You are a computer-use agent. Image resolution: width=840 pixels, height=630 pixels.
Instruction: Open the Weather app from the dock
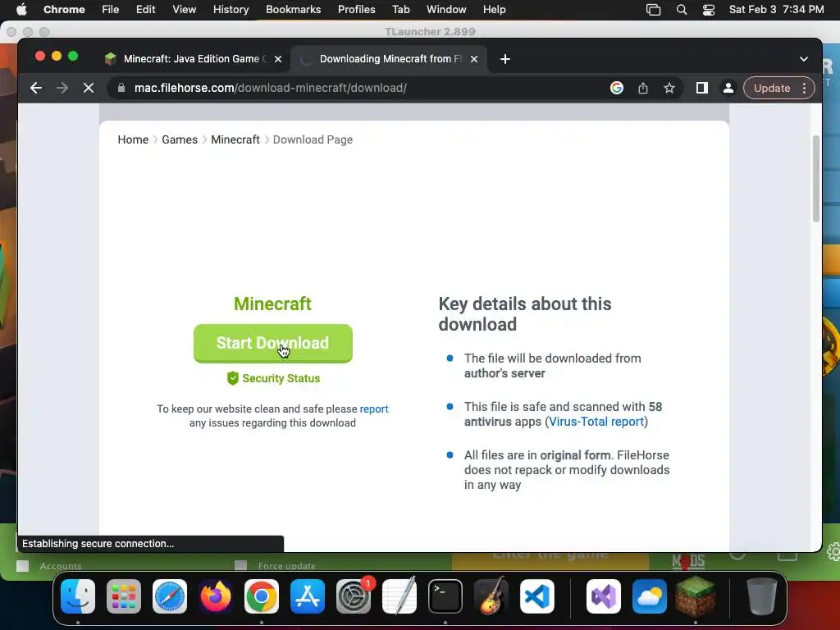(x=650, y=596)
